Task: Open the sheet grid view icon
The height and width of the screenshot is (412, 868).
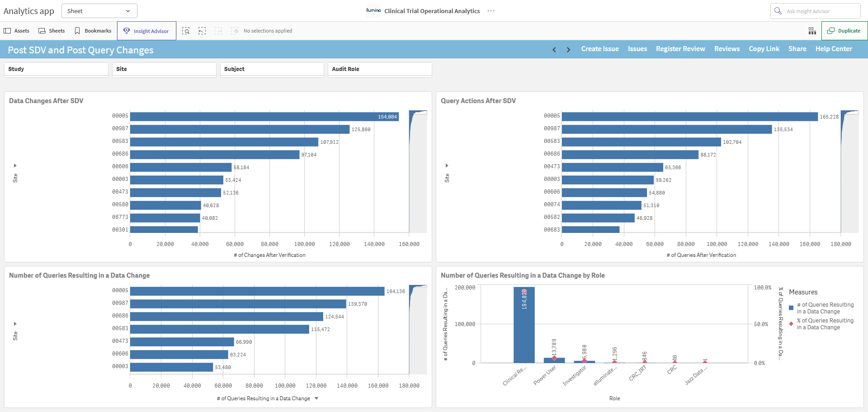Action: [812, 31]
